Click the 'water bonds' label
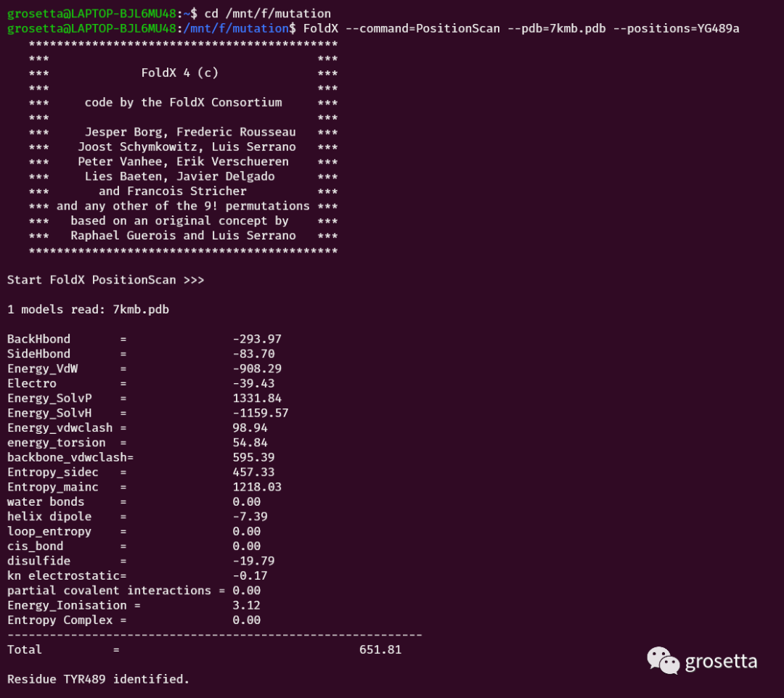The width and height of the screenshot is (784, 698). (46, 502)
